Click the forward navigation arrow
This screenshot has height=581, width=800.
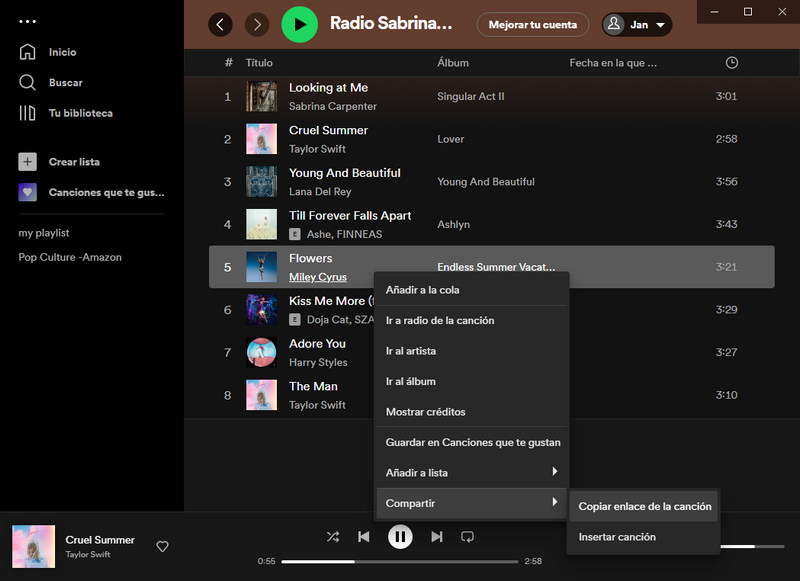[256, 24]
